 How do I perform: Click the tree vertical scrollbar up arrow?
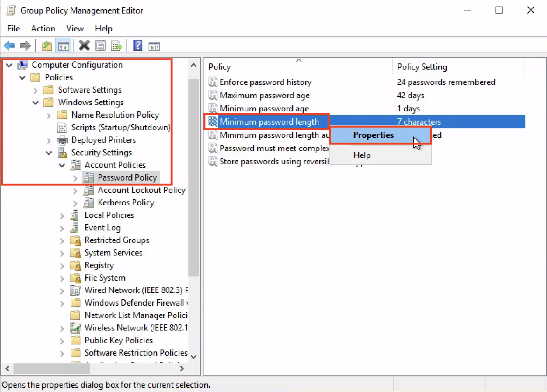point(194,65)
